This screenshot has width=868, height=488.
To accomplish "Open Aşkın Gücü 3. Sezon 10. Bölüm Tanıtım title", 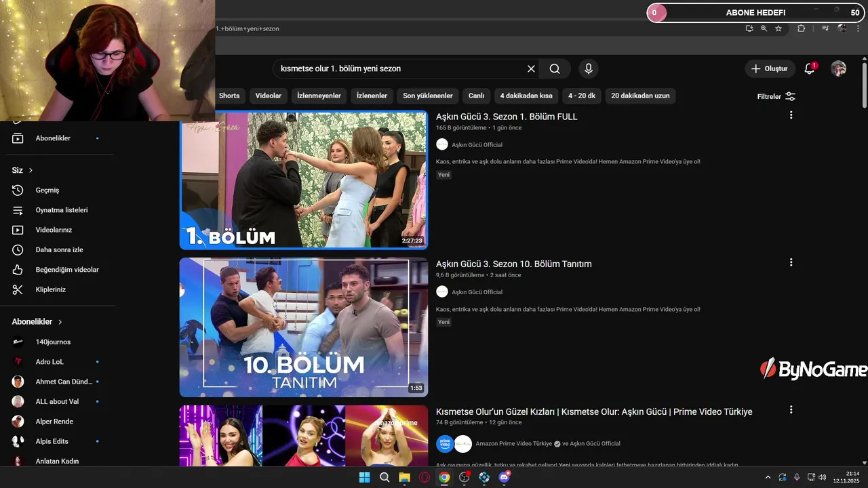I will pyautogui.click(x=514, y=264).
